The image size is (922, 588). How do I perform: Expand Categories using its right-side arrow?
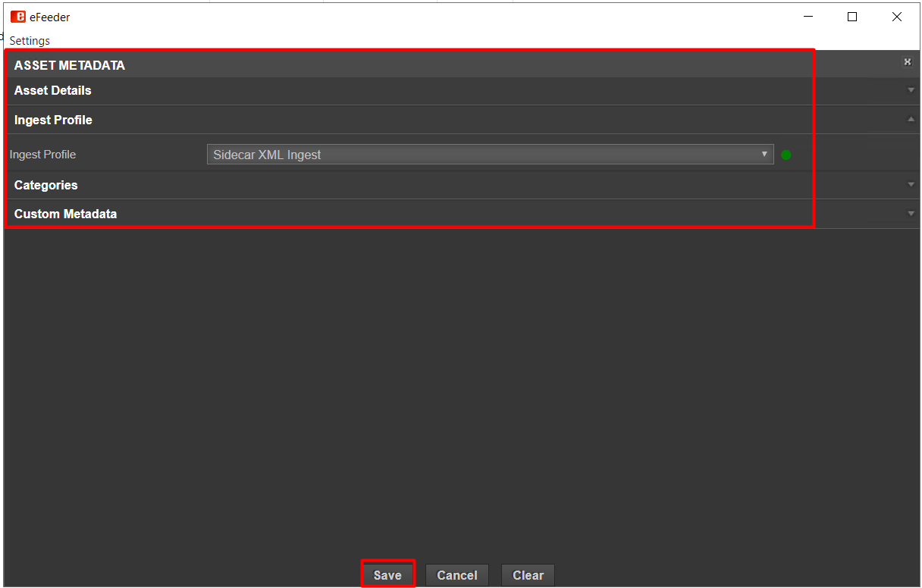click(x=911, y=185)
